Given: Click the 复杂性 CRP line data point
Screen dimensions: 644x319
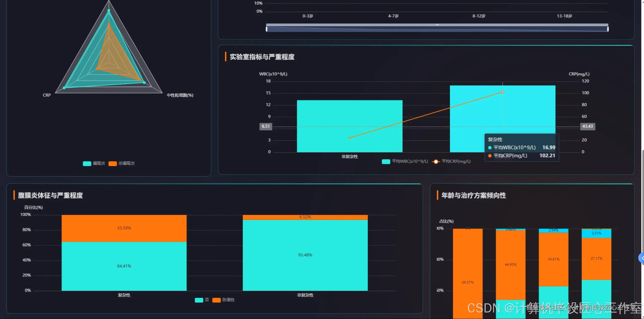Looking at the screenshot, I should pos(503,92).
